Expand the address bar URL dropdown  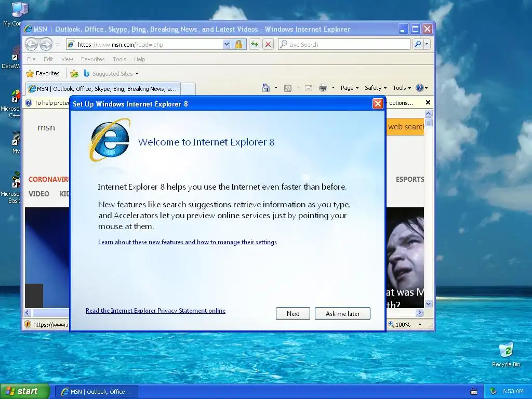[x=227, y=45]
